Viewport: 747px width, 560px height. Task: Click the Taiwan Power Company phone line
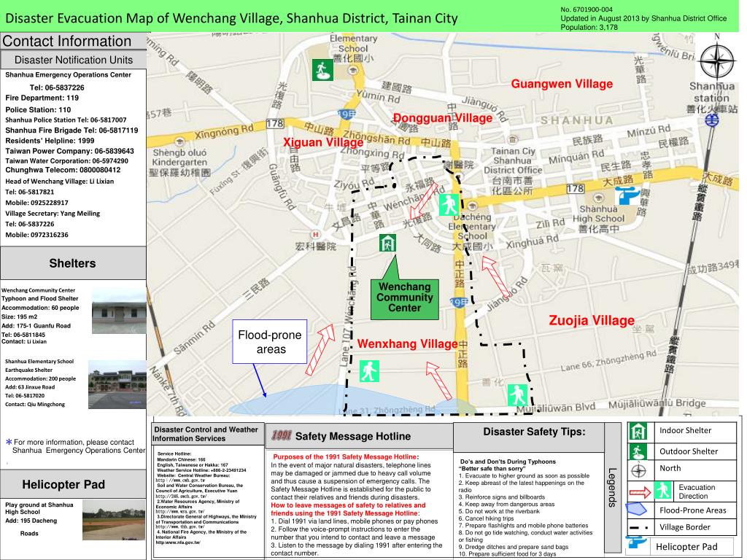(69, 151)
